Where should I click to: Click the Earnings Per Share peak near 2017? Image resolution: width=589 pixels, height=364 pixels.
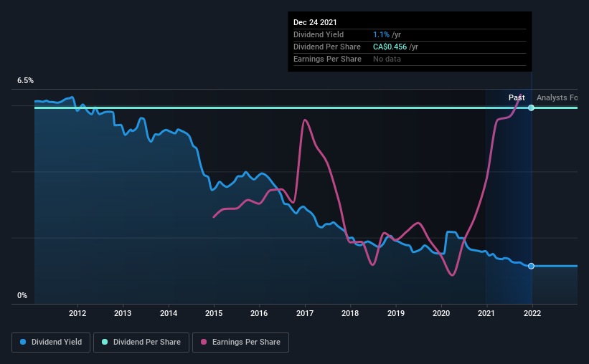coord(305,120)
